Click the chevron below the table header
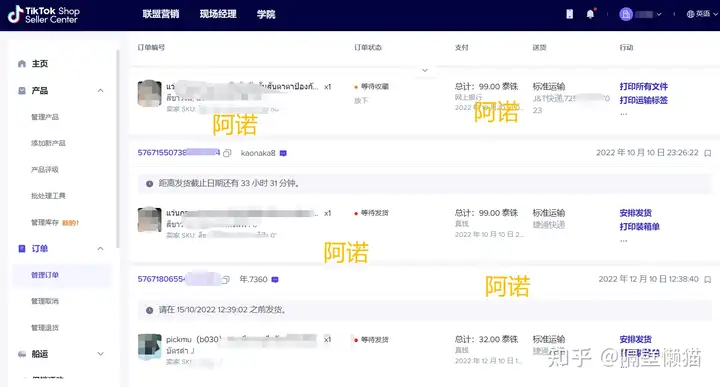Viewport: 720px width, 387px height. 425,70
